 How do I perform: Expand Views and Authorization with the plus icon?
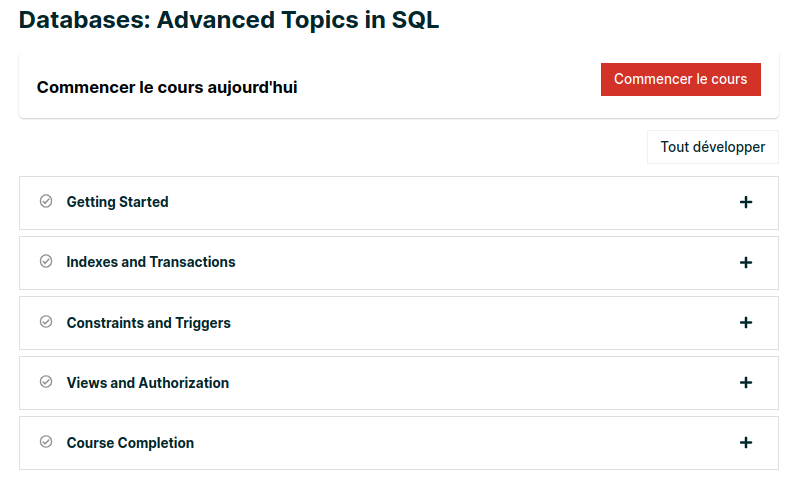[745, 383]
